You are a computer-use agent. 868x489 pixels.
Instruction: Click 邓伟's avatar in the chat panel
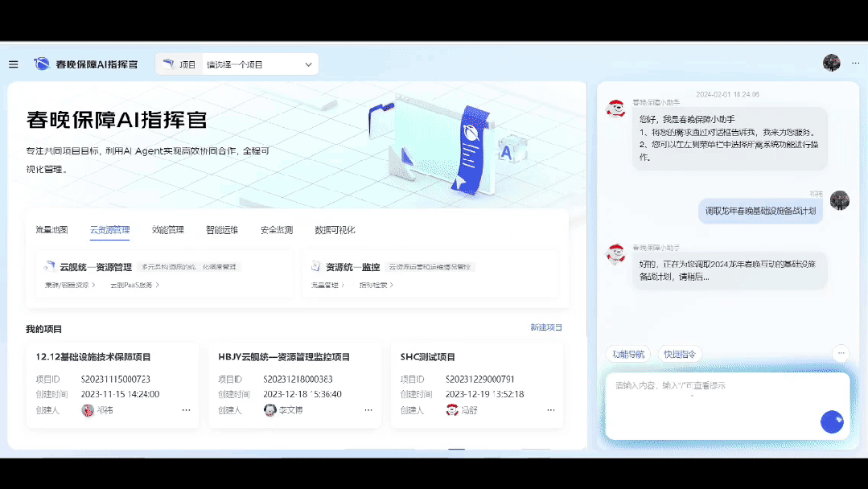tap(839, 200)
